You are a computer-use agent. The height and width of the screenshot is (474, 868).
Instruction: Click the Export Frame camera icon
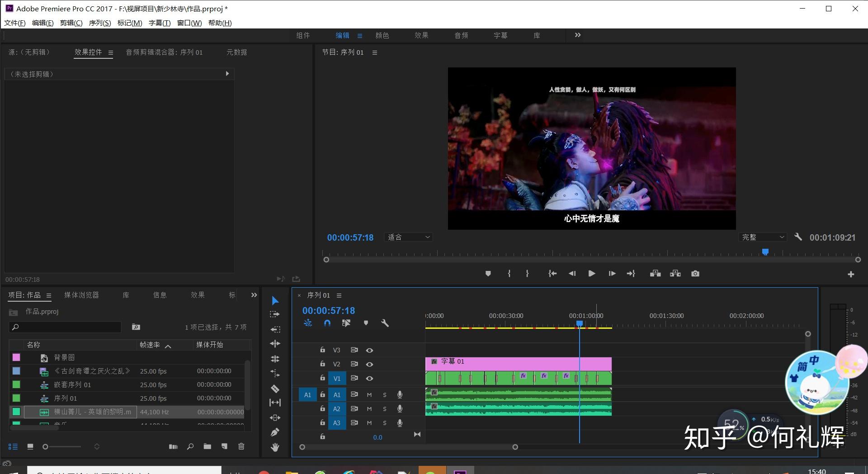(695, 274)
